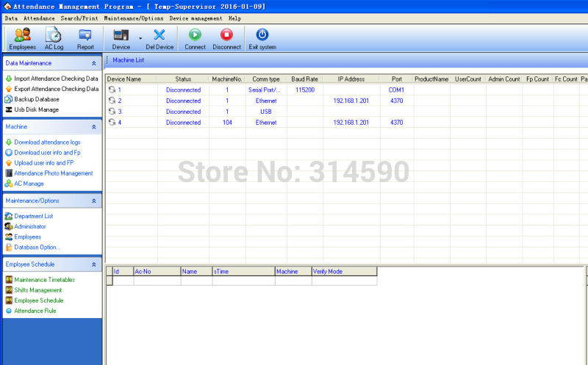This screenshot has height=365, width=588.
Task: Open Shifts Management in sidebar
Action: pos(38,290)
